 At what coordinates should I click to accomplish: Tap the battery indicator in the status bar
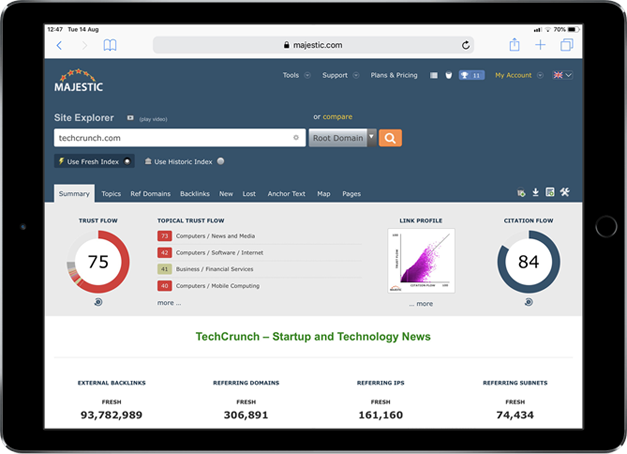pyautogui.click(x=574, y=30)
